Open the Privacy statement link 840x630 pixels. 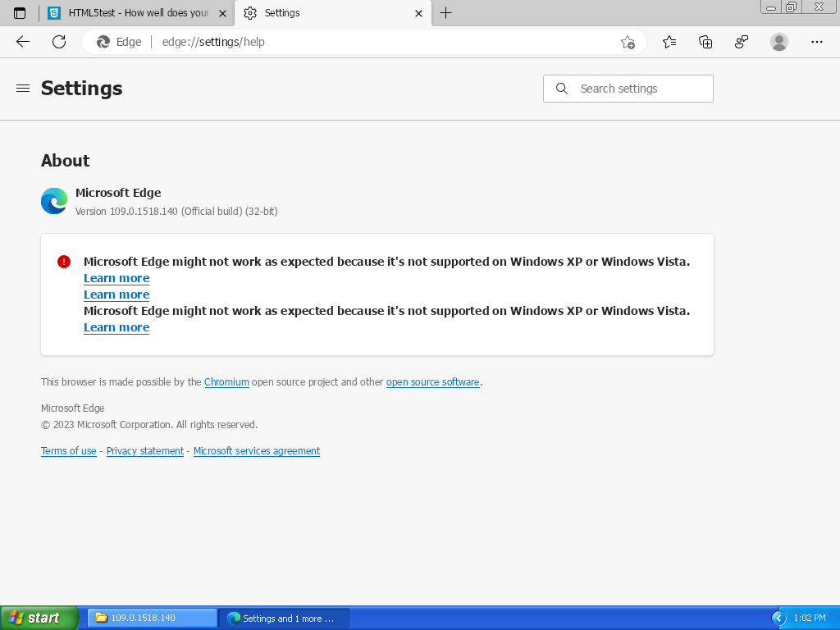coord(145,451)
